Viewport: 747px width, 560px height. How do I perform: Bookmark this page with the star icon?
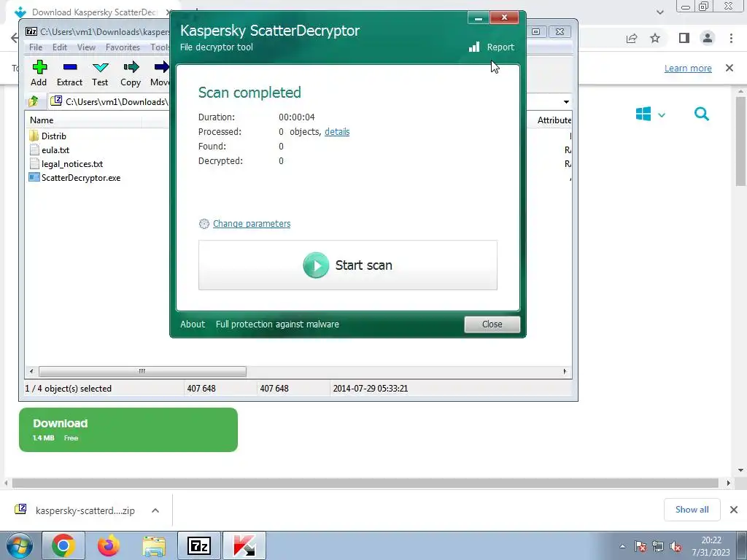pyautogui.click(x=655, y=38)
